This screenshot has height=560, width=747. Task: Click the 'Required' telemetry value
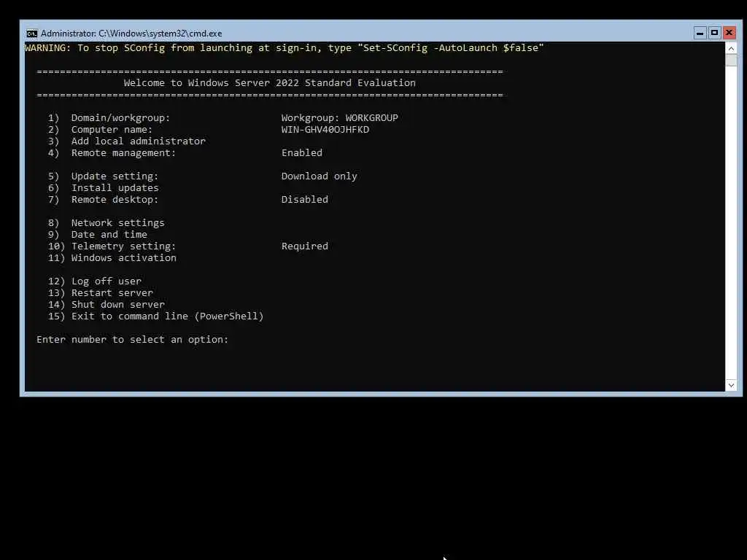click(304, 246)
